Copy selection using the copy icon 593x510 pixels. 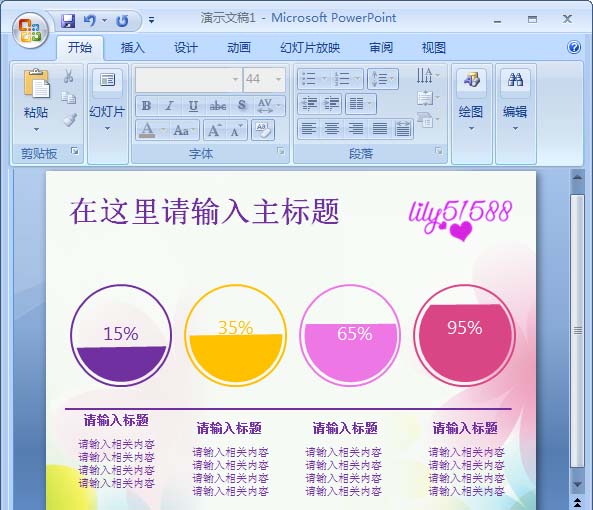pos(68,98)
